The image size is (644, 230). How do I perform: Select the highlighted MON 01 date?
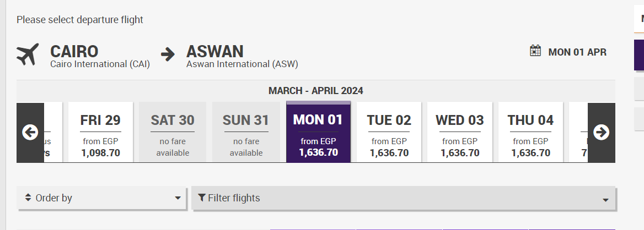[x=318, y=133]
